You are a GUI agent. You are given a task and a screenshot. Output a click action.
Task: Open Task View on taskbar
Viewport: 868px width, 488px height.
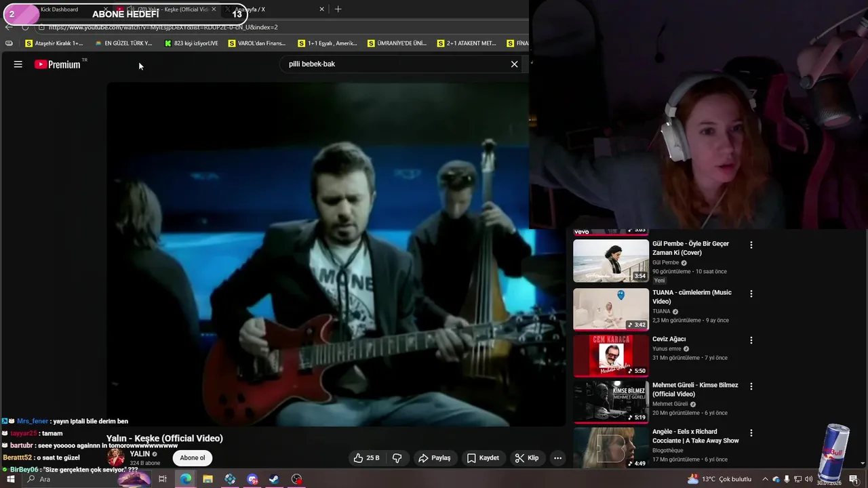pyautogui.click(x=163, y=479)
